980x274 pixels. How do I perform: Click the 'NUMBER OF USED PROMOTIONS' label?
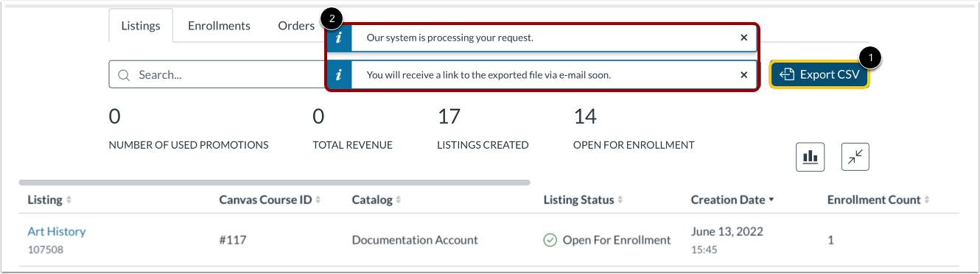coord(189,145)
